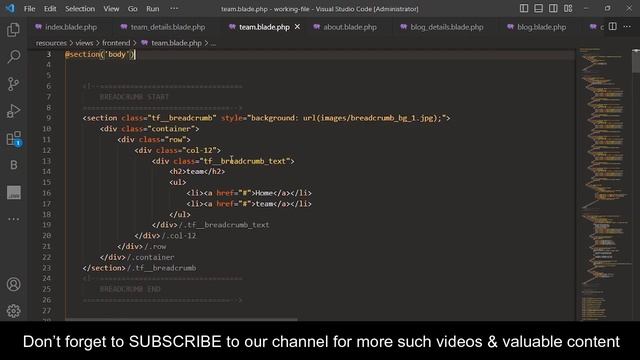This screenshot has height=360, width=640.
Task: Open the File menu
Action: tap(29, 9)
